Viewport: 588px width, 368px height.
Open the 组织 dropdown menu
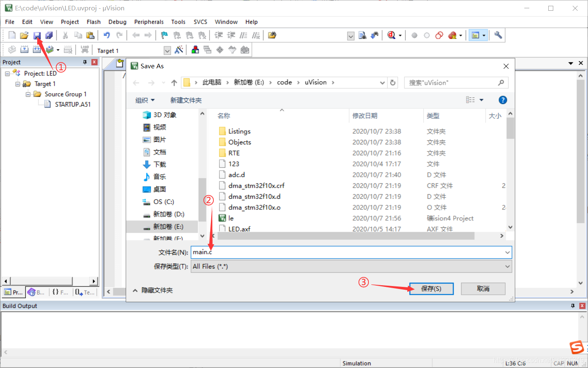[145, 100]
